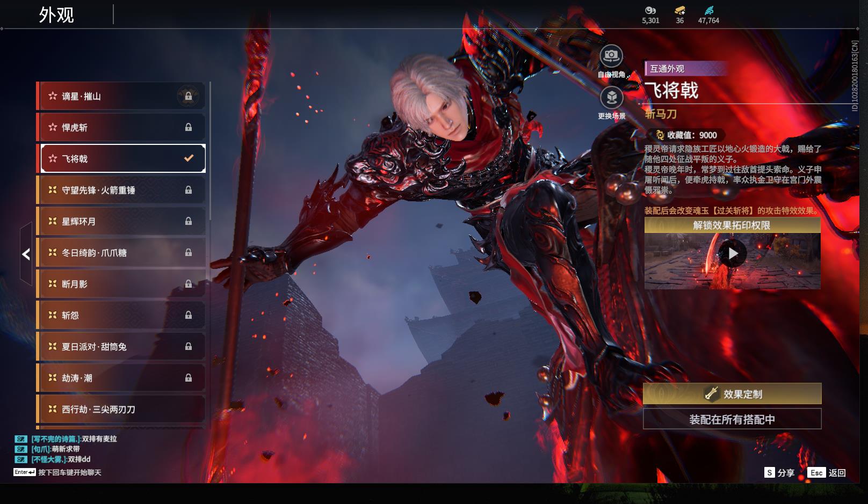Click the collection value icon beside 收藏值

click(660, 135)
